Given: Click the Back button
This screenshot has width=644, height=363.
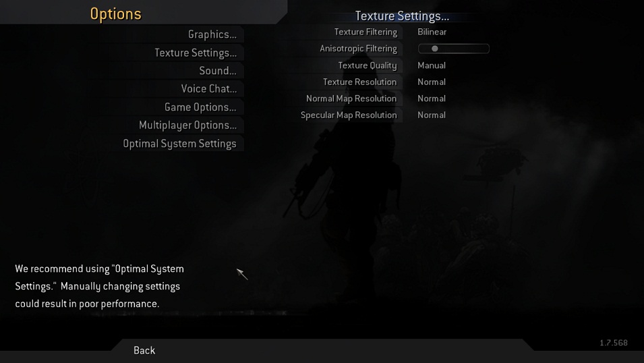Looking at the screenshot, I should pyautogui.click(x=144, y=350).
